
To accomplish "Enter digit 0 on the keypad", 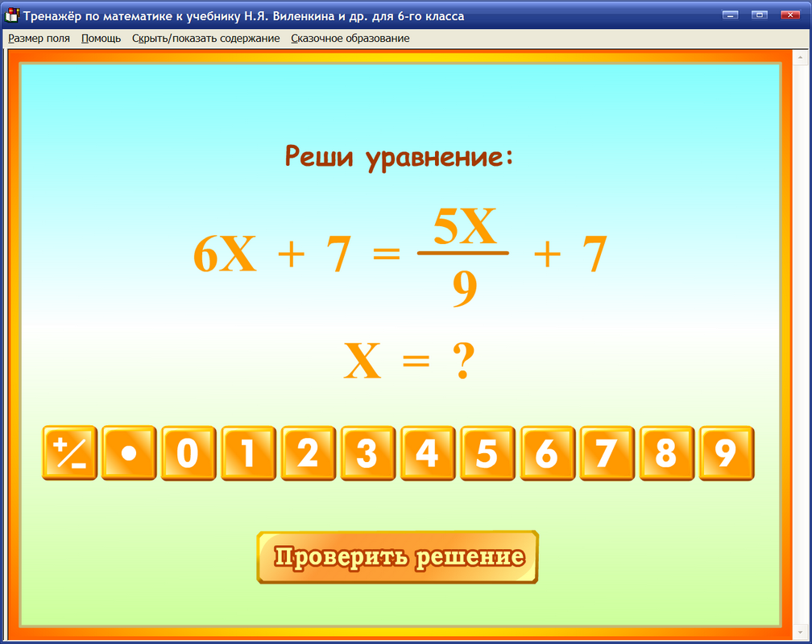I will click(x=188, y=453).
